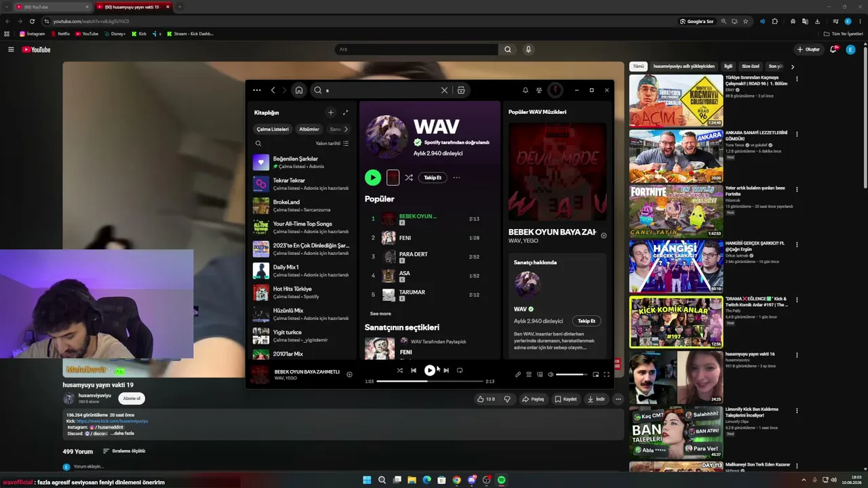Open Spotify friend activity icon
Image resolution: width=868 pixels, height=488 pixels.
point(539,90)
